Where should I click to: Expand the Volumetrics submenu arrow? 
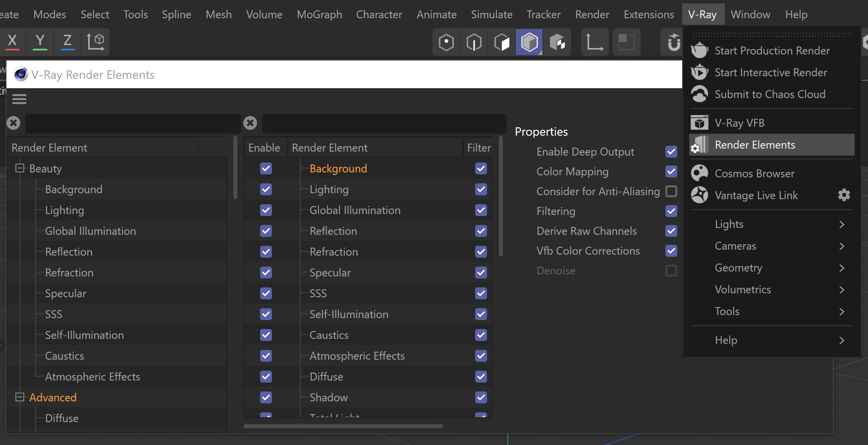[x=842, y=290]
